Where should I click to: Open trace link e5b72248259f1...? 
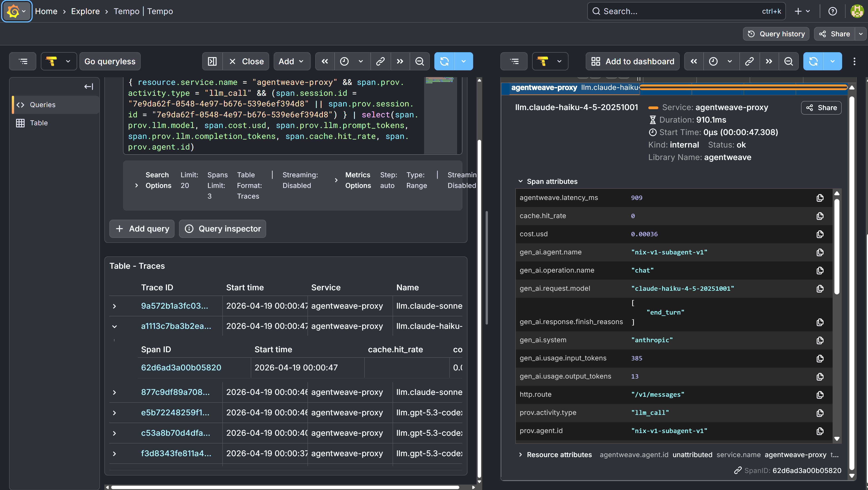(x=175, y=413)
